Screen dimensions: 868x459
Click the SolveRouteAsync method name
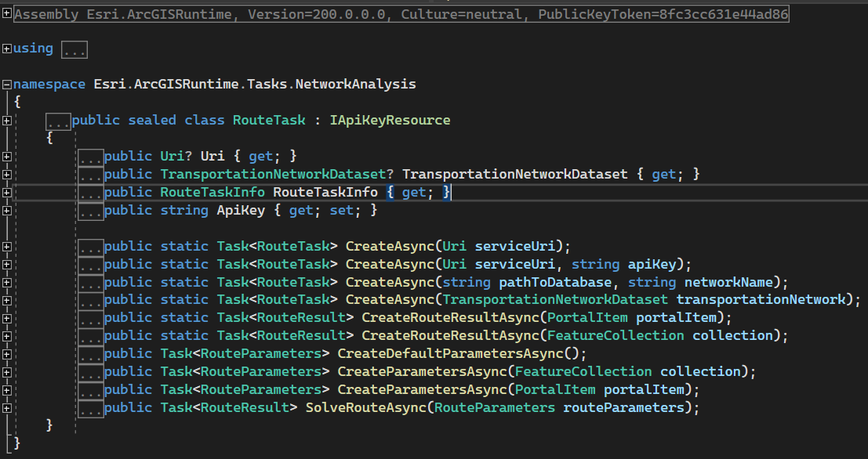(365, 407)
